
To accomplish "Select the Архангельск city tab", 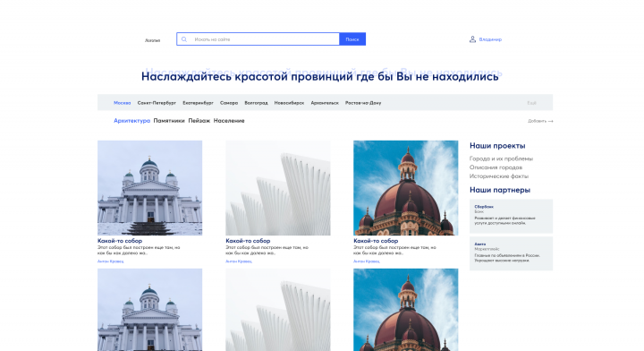I will pos(325,103).
